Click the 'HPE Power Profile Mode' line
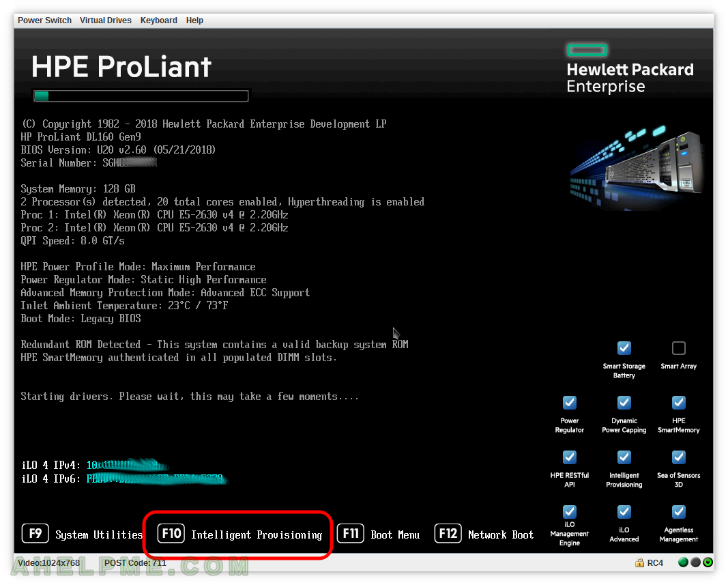 138,267
